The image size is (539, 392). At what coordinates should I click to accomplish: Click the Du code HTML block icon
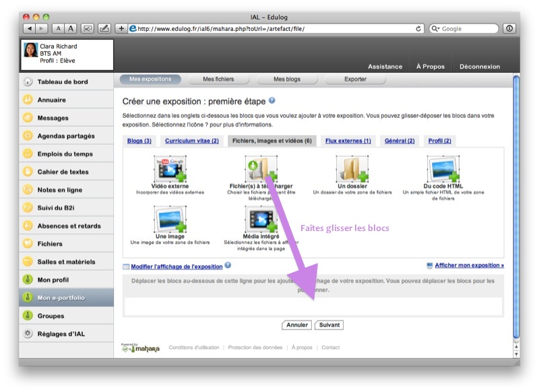click(x=443, y=169)
